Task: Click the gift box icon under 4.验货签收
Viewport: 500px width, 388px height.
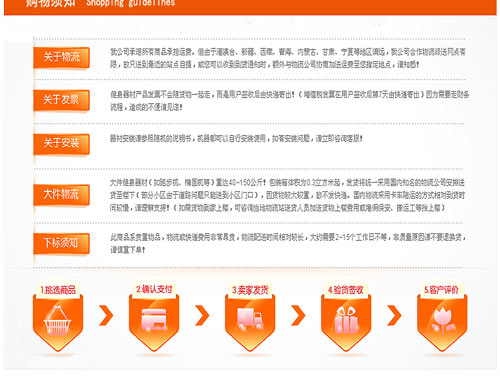Action: click(346, 320)
